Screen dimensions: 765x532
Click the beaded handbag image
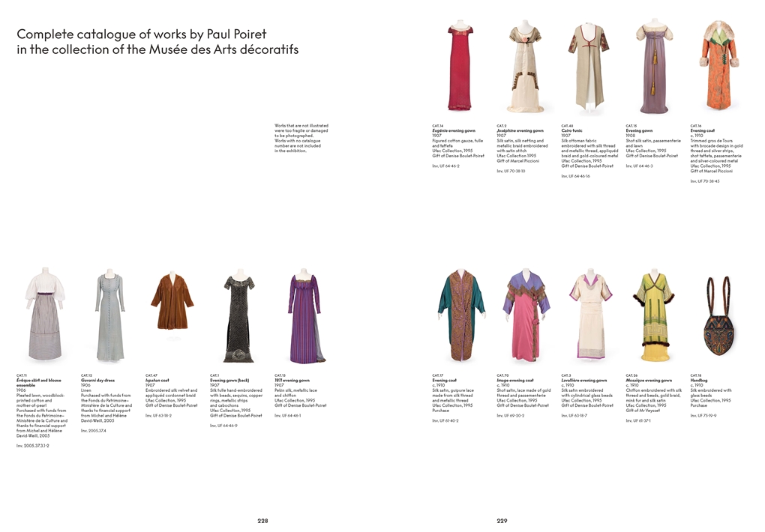pos(718,318)
